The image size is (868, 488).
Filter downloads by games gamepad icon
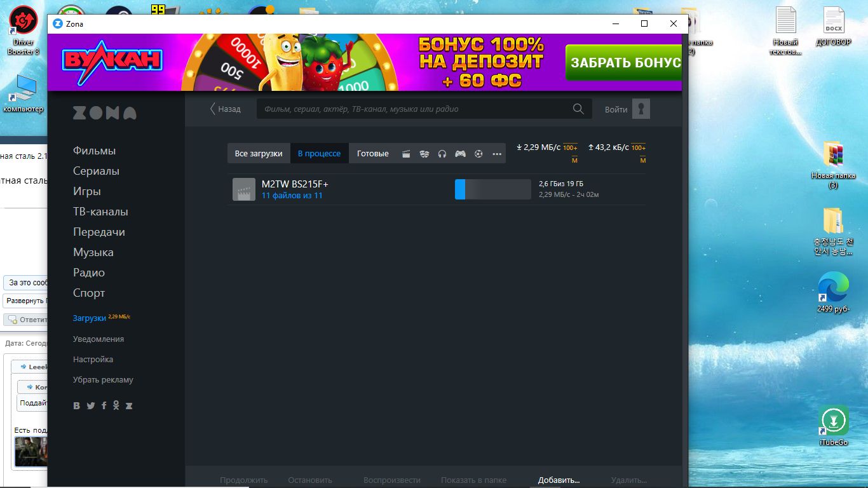tap(460, 154)
